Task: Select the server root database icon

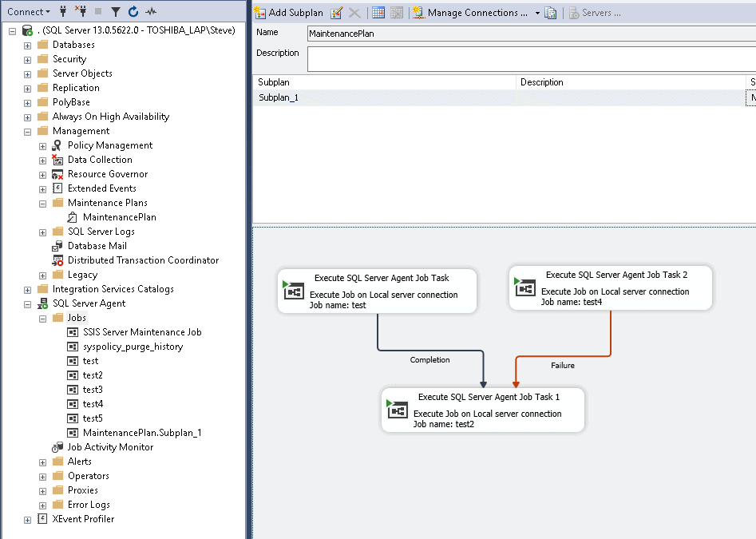Action: click(x=27, y=30)
